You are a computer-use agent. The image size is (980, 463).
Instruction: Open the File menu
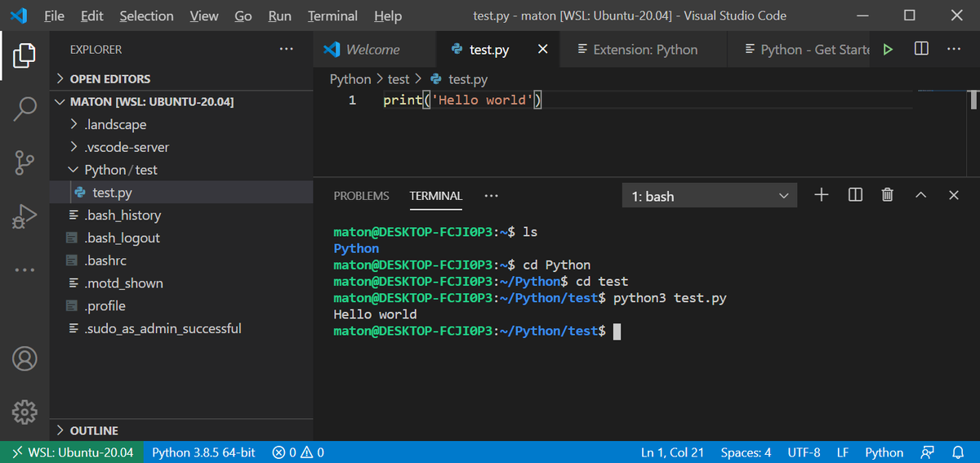tap(54, 16)
